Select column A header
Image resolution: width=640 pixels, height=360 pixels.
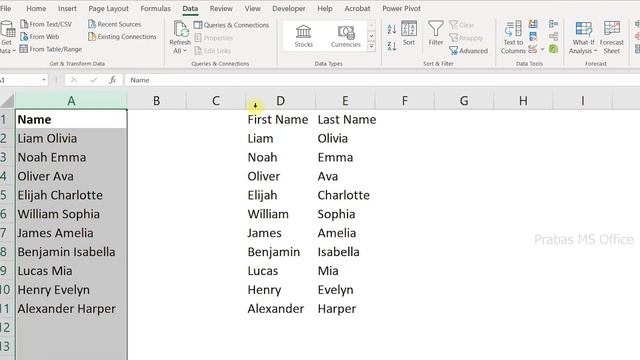click(71, 100)
